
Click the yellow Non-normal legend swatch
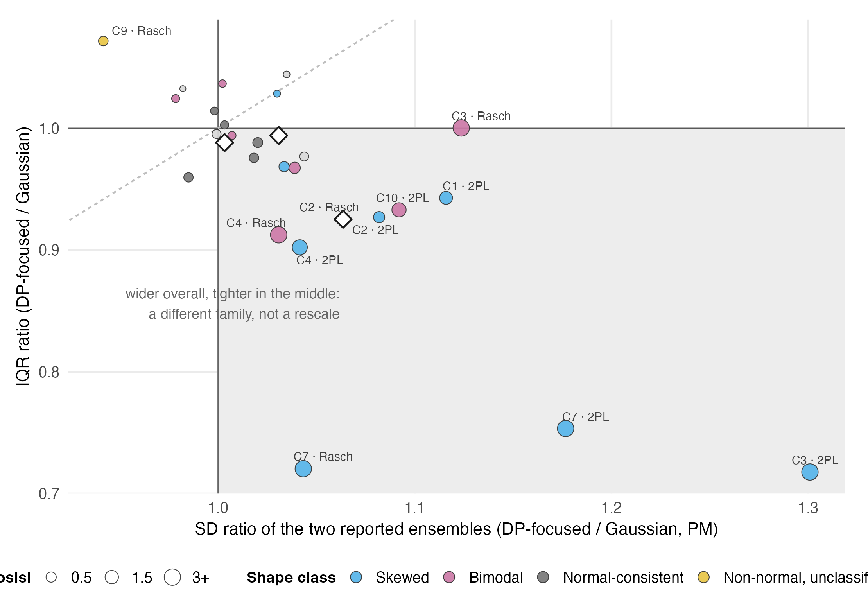coord(703,577)
